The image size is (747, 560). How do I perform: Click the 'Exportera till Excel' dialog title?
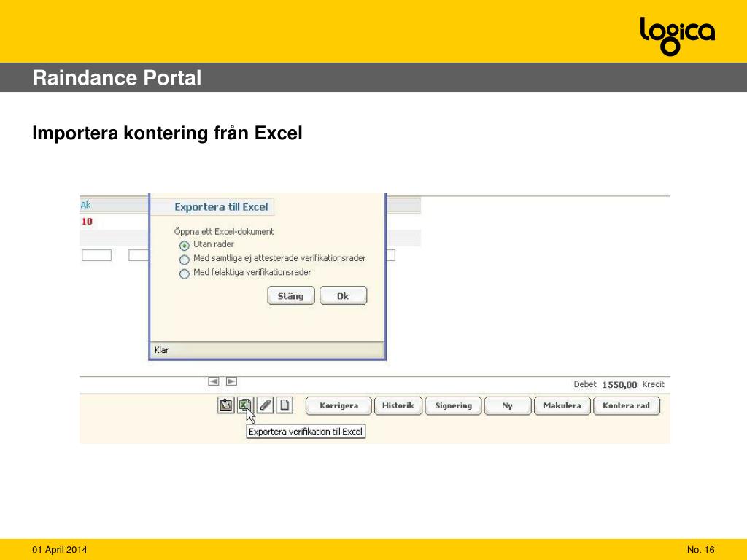(221, 207)
